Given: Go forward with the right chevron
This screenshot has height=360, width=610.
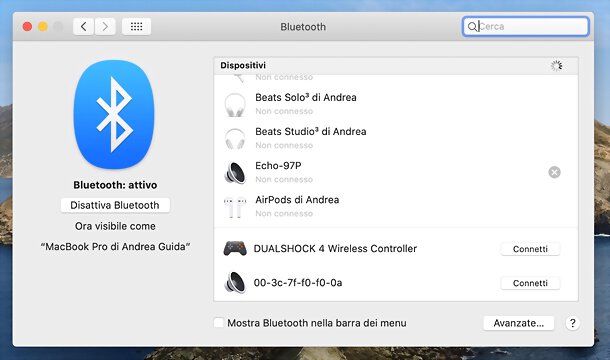Looking at the screenshot, I should coord(105,26).
